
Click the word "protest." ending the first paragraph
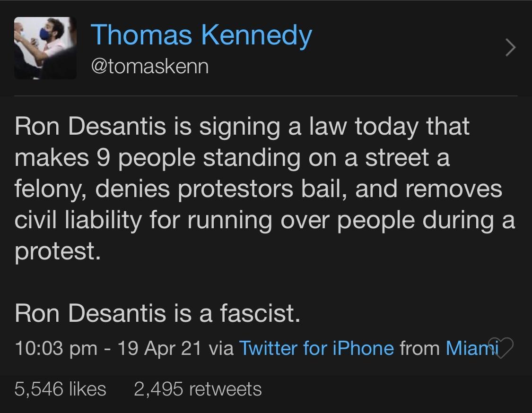58,251
